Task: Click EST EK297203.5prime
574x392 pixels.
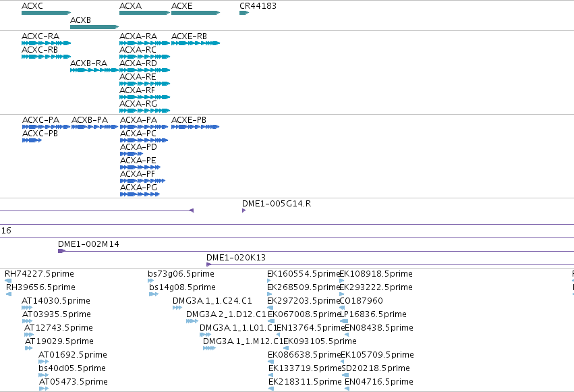Action: click(270, 308)
